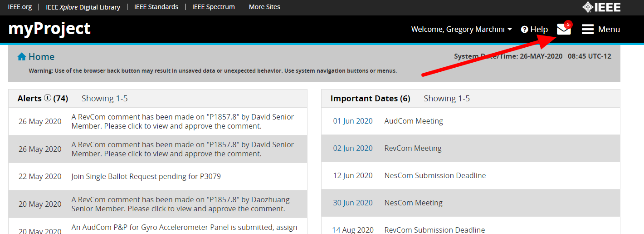Open the 02 Jun 2020 date link
Viewport: 644px width, 234px height.
(353, 148)
